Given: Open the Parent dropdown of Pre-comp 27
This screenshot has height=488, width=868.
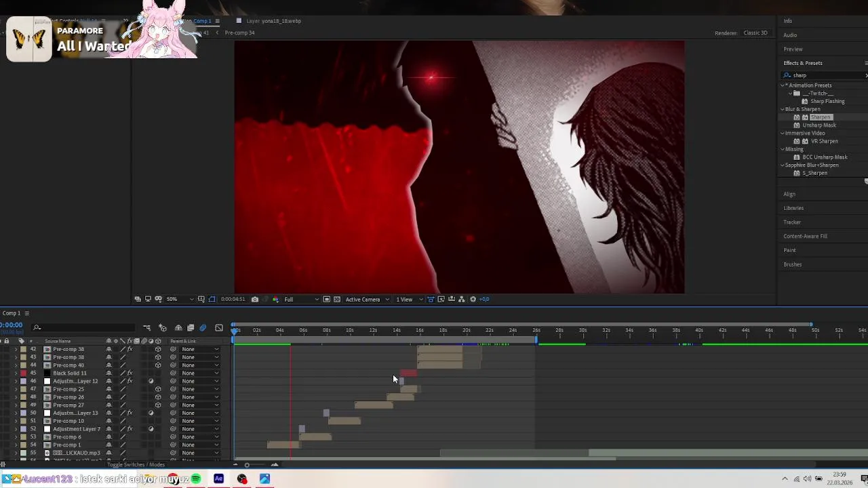Looking at the screenshot, I should [x=200, y=405].
